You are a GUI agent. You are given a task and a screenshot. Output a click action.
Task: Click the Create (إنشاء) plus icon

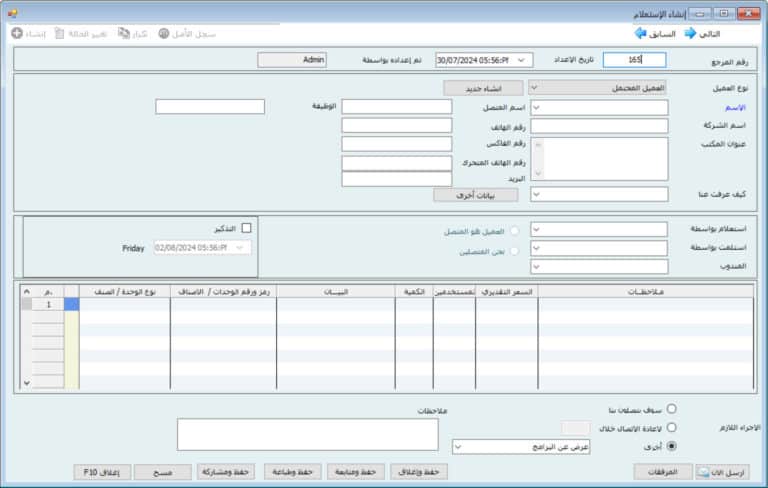(16, 33)
